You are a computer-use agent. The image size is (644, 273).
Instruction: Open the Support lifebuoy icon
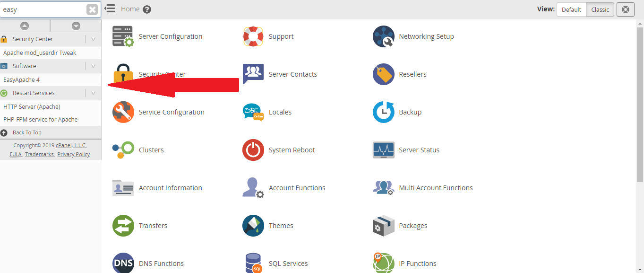click(253, 36)
